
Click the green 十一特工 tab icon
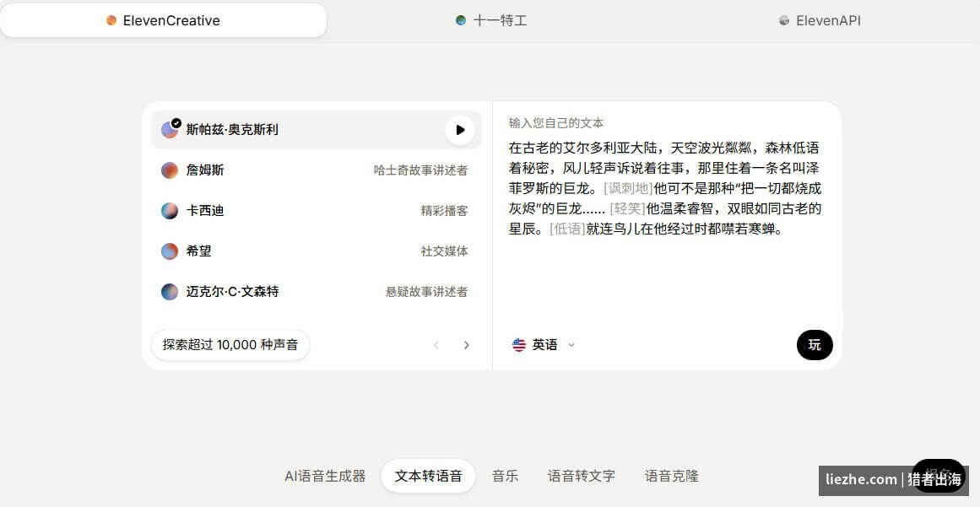(x=461, y=20)
